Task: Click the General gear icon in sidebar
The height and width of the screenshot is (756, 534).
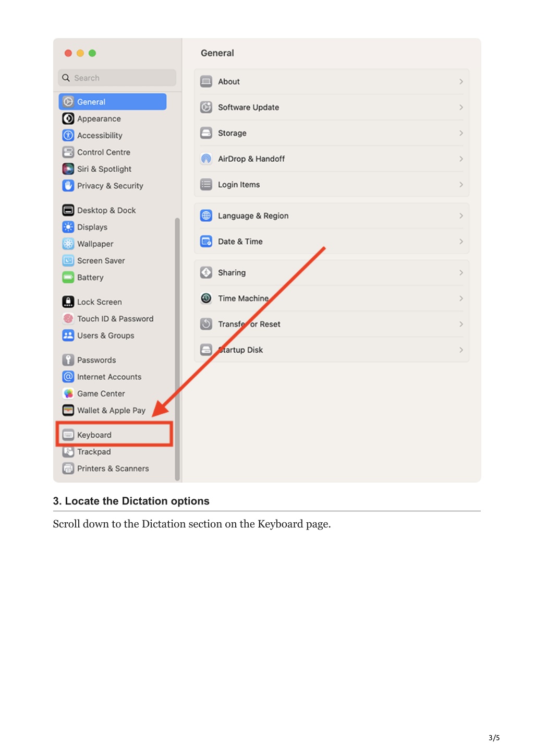Action: (x=68, y=102)
